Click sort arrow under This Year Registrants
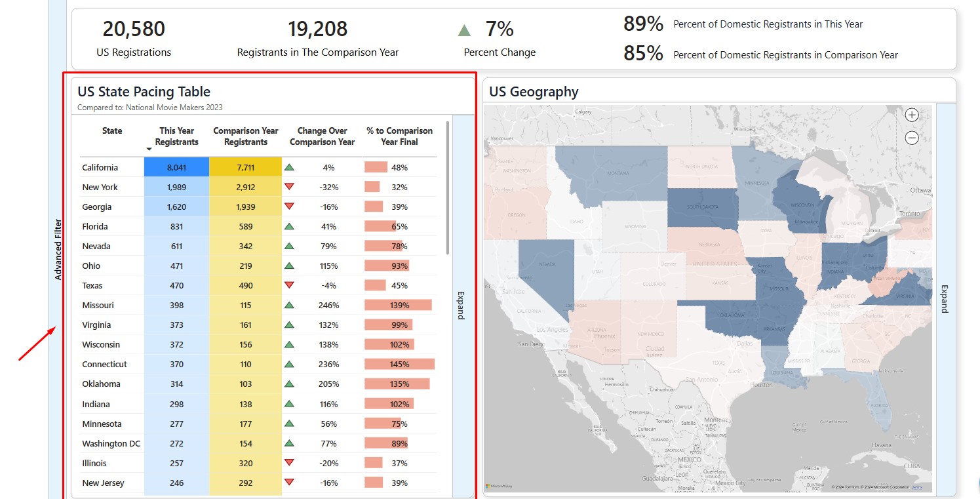 point(149,150)
